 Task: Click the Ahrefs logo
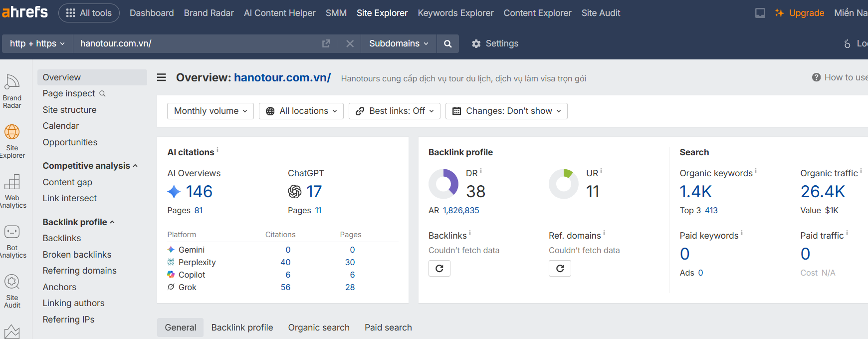[x=25, y=12]
